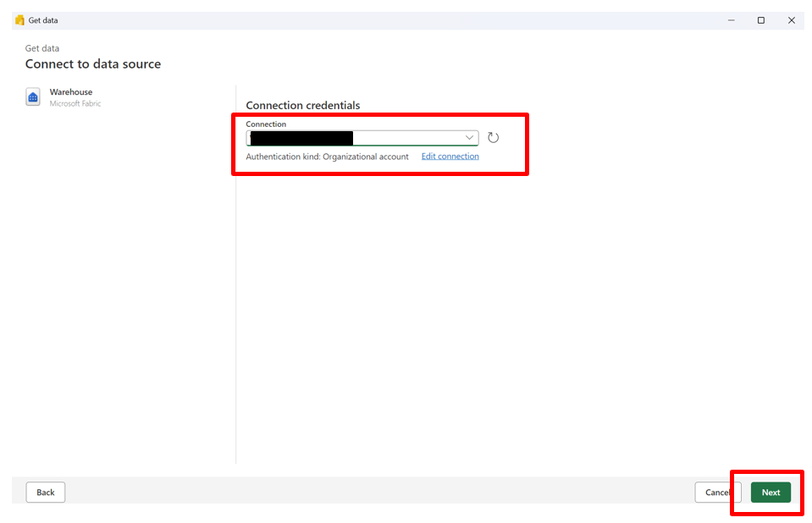Viewport: 812px width, 523px height.
Task: Click the green Next button
Action: coord(771,493)
